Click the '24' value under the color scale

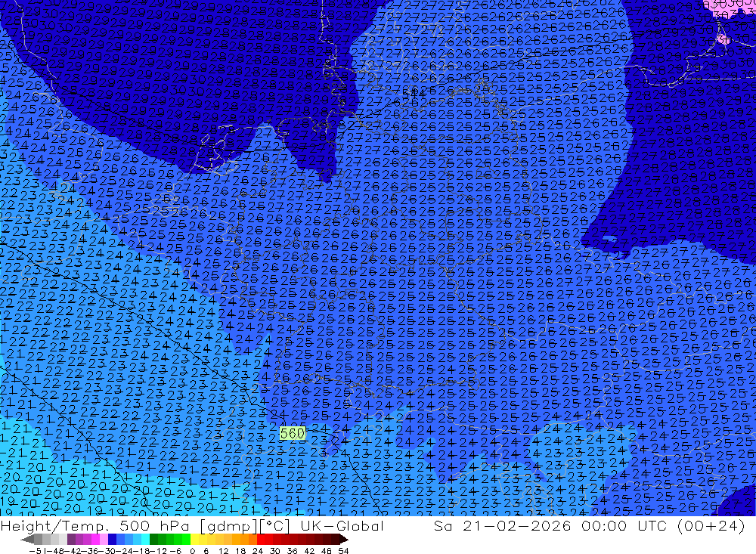(258, 551)
